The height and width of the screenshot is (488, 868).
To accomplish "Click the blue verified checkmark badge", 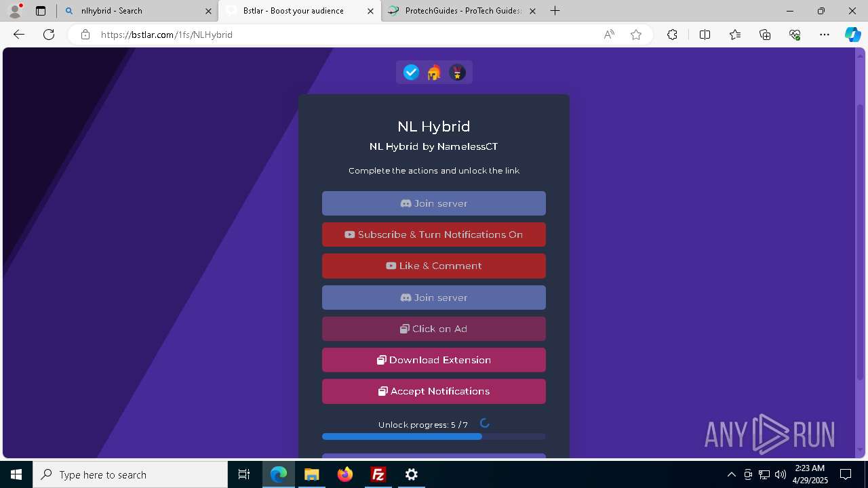I will click(411, 73).
